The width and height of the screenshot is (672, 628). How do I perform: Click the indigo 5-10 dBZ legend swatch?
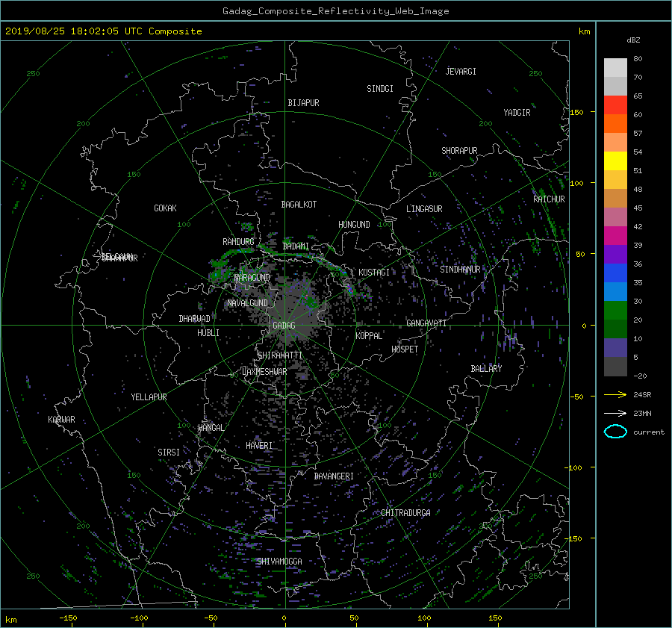point(615,348)
